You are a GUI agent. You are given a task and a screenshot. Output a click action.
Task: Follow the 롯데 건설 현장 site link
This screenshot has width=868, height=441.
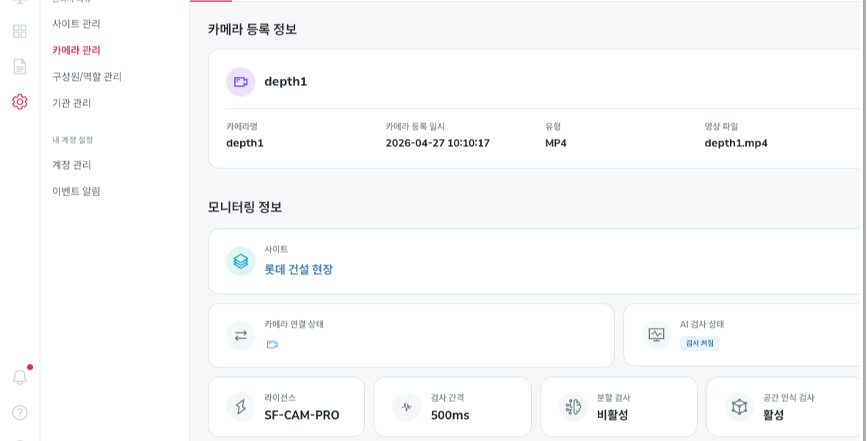coord(298,270)
